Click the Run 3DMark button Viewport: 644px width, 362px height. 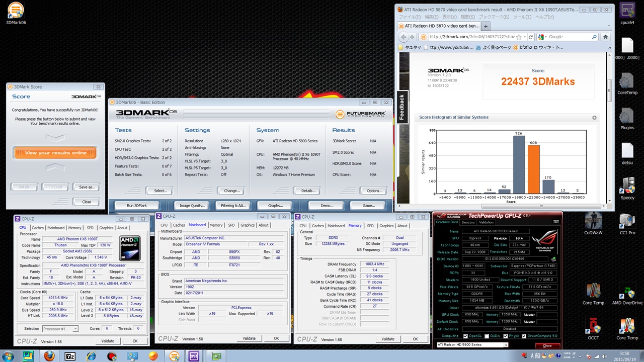point(137,206)
